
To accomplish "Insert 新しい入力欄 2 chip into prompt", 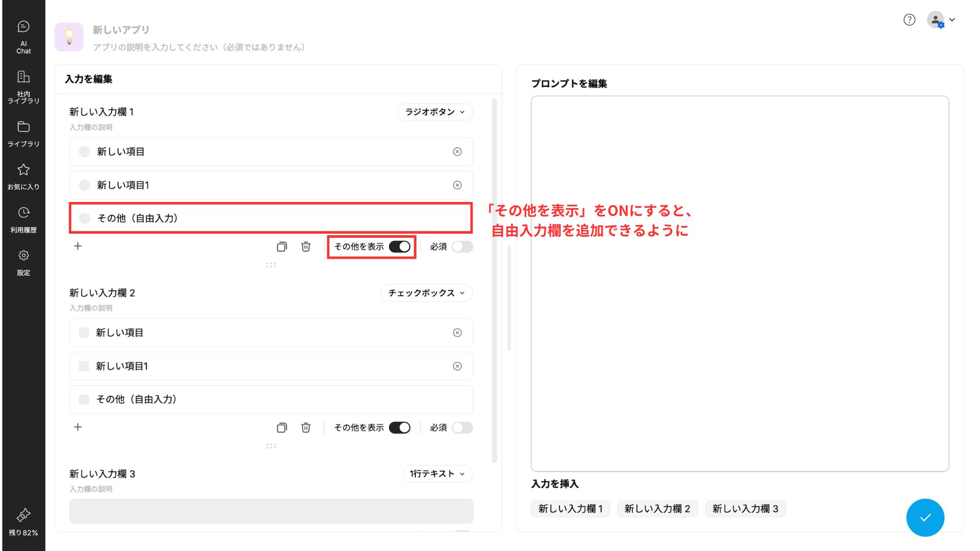I will (657, 509).
